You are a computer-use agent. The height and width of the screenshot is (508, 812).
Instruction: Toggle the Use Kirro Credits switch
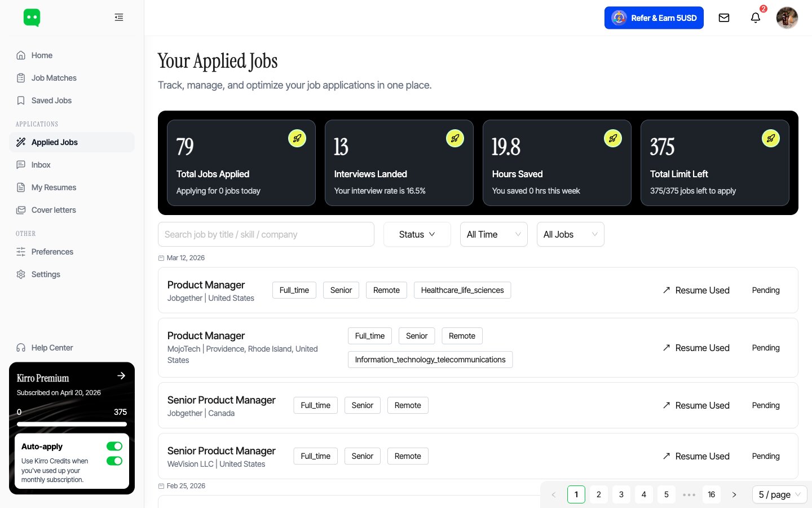click(114, 461)
